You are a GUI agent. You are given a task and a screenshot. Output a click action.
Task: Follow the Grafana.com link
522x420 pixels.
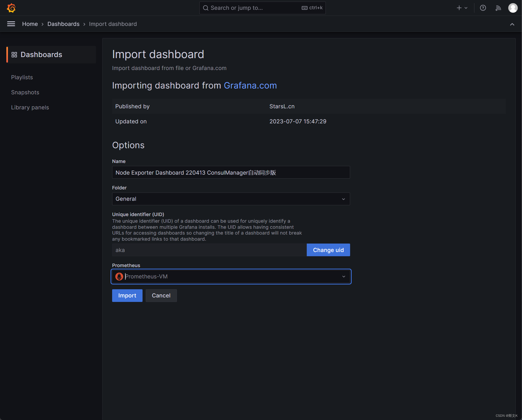pyautogui.click(x=250, y=86)
